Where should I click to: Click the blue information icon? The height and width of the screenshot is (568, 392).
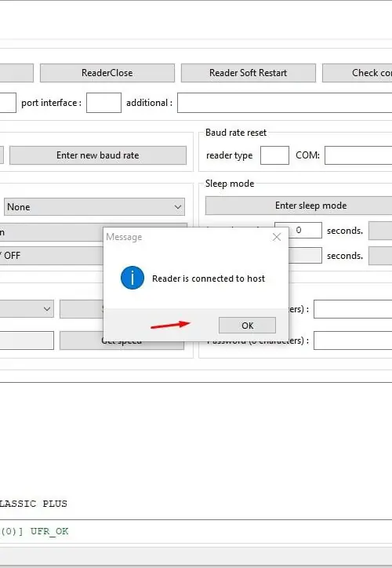coord(132,278)
